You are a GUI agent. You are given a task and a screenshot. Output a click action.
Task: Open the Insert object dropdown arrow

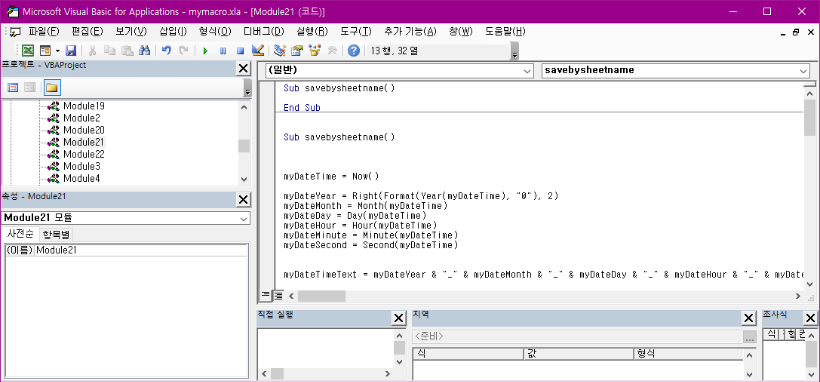coord(57,51)
